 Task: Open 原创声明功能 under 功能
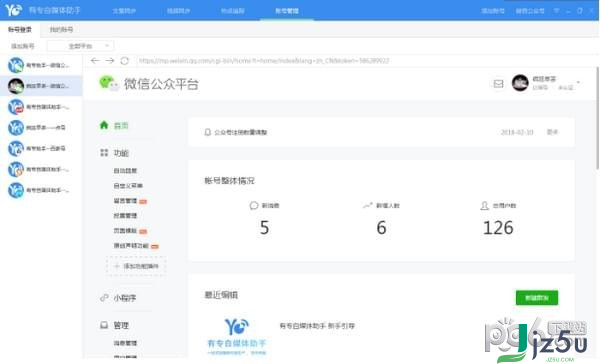[x=131, y=245]
